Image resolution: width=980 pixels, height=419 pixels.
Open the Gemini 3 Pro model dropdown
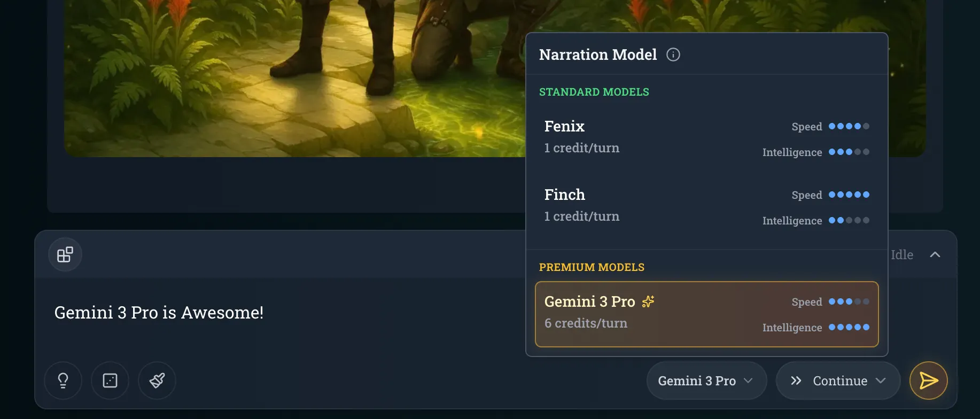click(x=706, y=381)
